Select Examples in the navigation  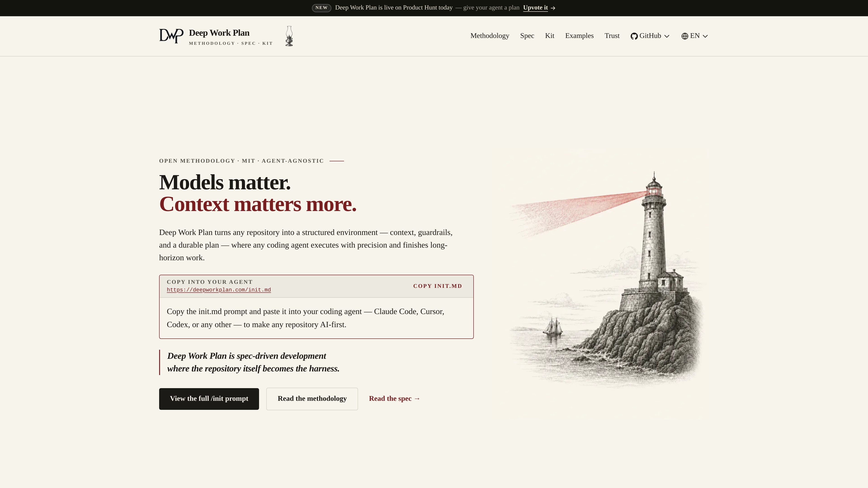(x=579, y=36)
